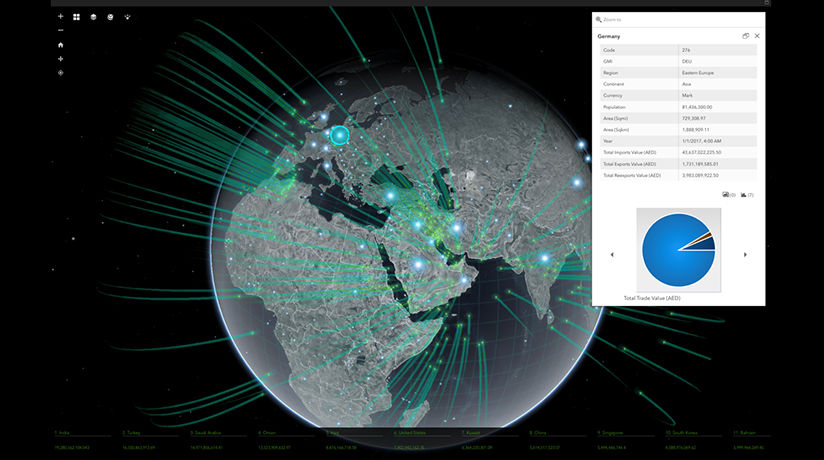Image resolution: width=824 pixels, height=460 pixels.
Task: Select the pan navigation cross tool
Action: [x=60, y=59]
